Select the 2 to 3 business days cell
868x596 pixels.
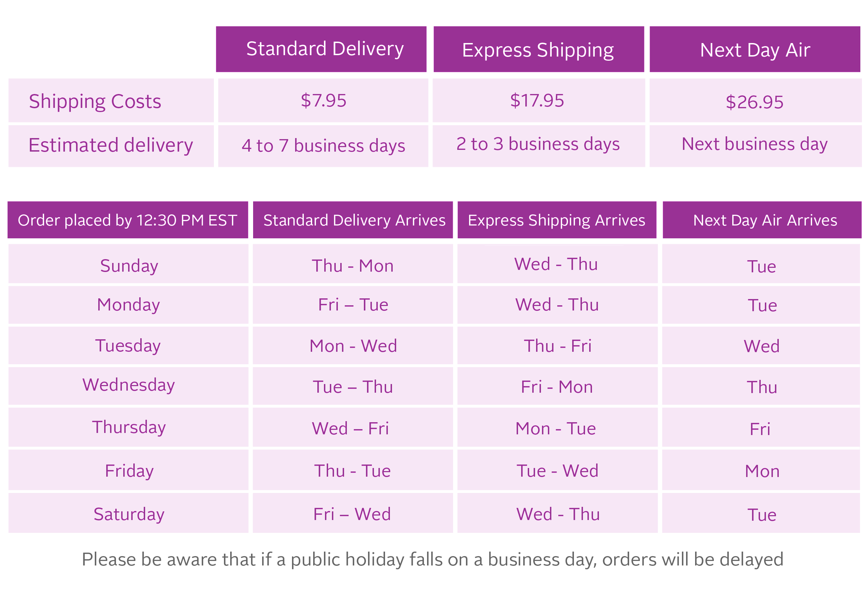coord(538,144)
